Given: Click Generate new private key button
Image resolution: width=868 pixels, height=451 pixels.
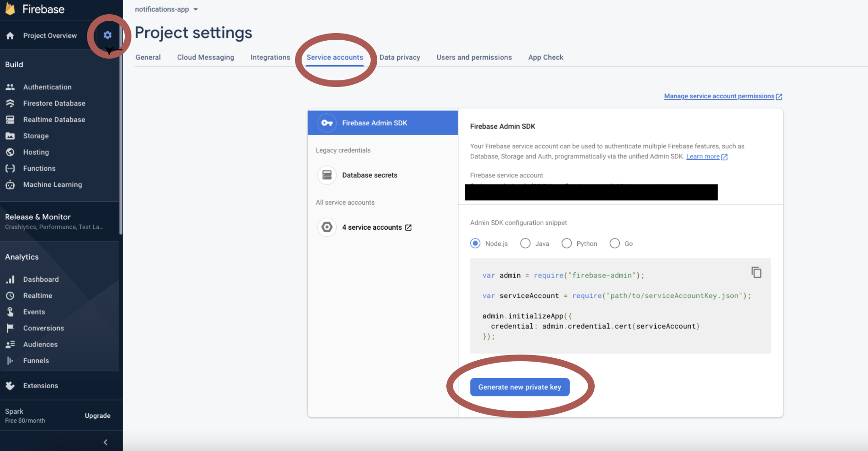Looking at the screenshot, I should pos(520,387).
